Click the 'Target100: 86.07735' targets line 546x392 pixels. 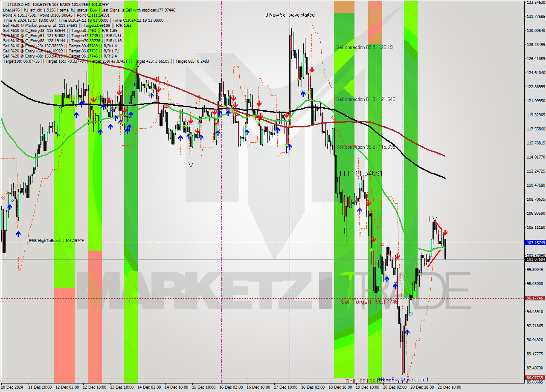tap(106, 61)
